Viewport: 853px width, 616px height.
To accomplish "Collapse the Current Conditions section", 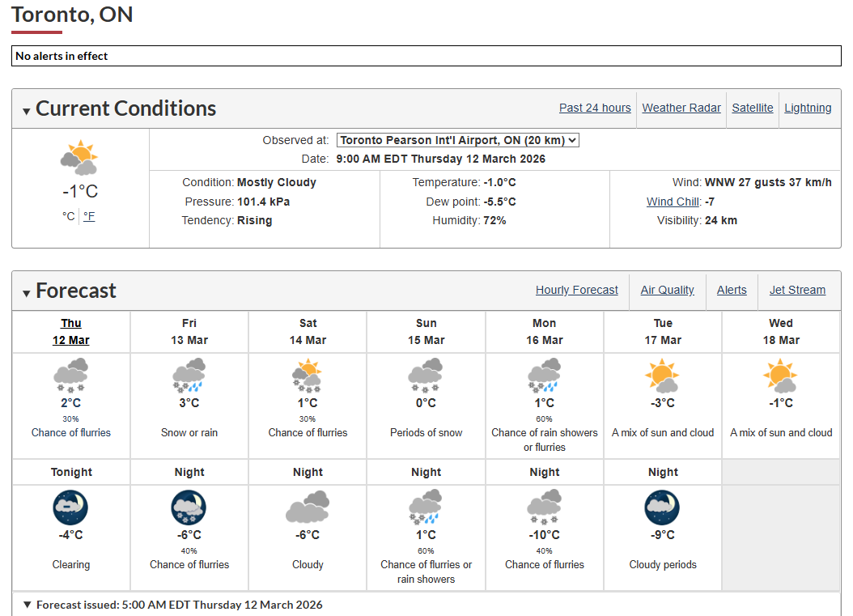I will tap(27, 111).
